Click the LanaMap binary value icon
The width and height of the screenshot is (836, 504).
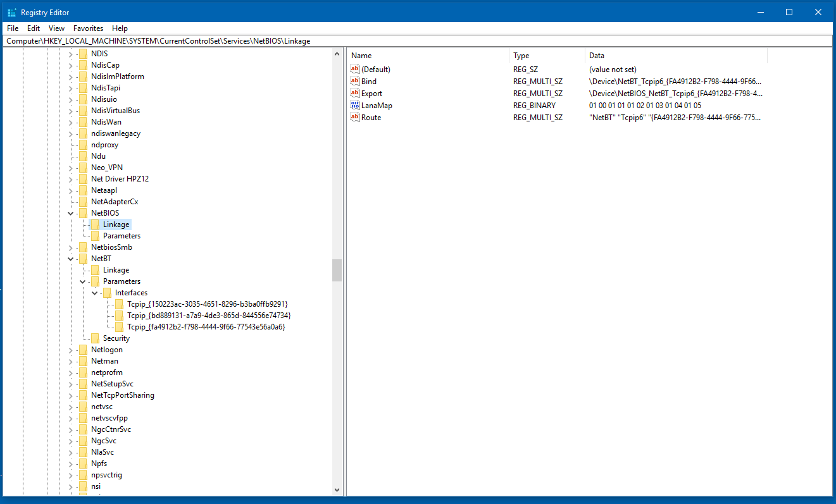click(x=355, y=106)
